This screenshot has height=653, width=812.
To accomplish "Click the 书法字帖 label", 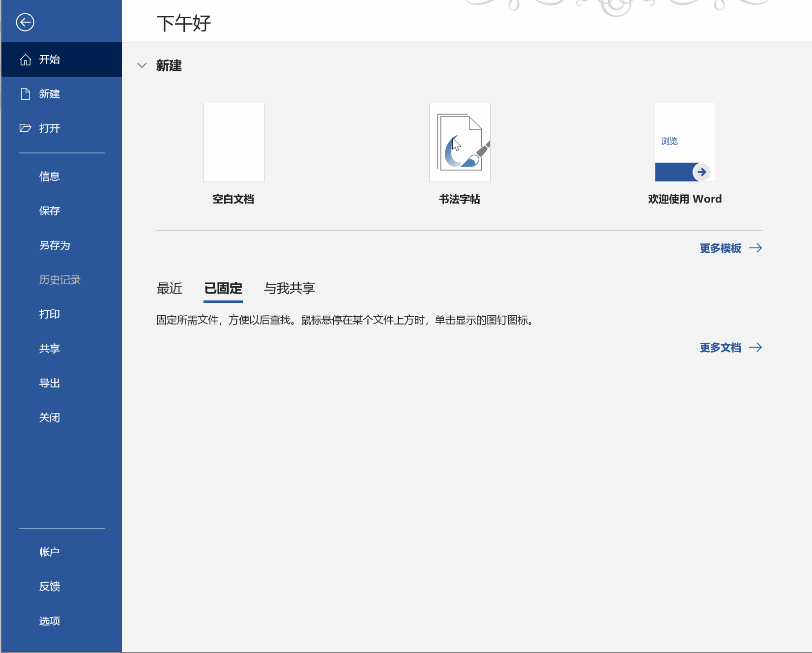I will click(x=460, y=199).
